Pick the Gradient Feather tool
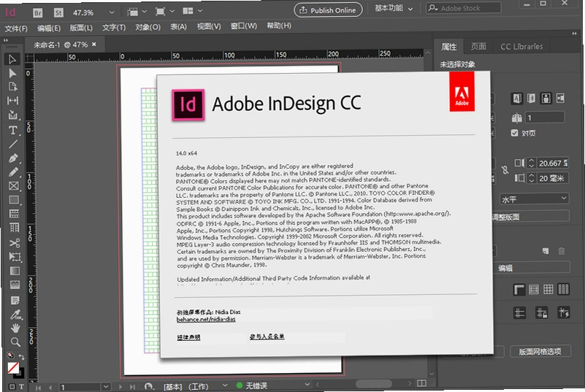Image resolution: width=585 pixels, height=392 pixels. coord(15,285)
